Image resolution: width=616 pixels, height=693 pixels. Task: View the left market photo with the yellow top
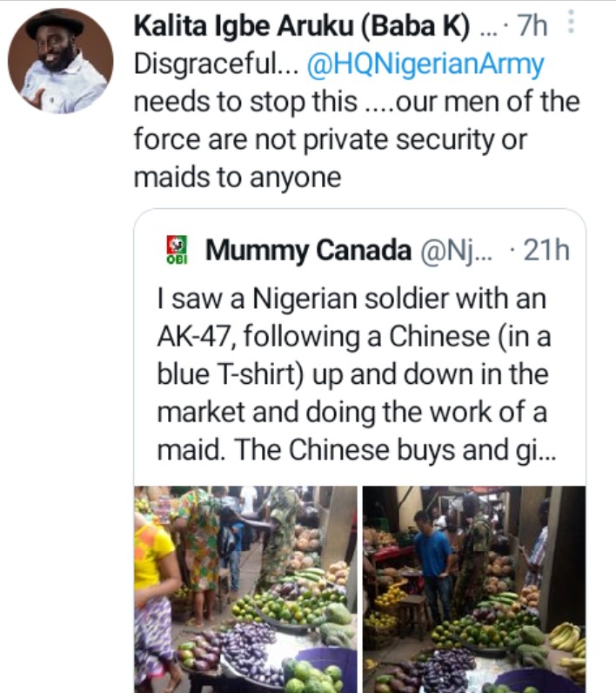(245, 589)
